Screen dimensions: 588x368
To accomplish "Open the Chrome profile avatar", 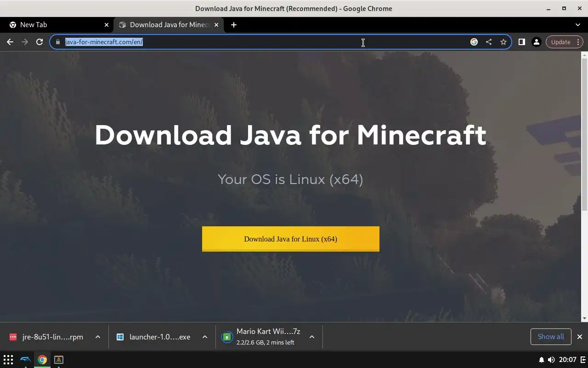I will [536, 42].
